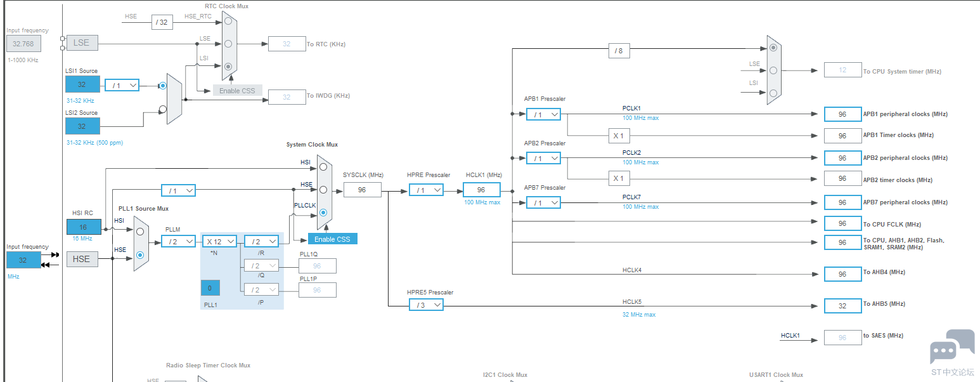
Task: Open PLL1 X 12 multiplier dropdown
Action: (x=219, y=241)
